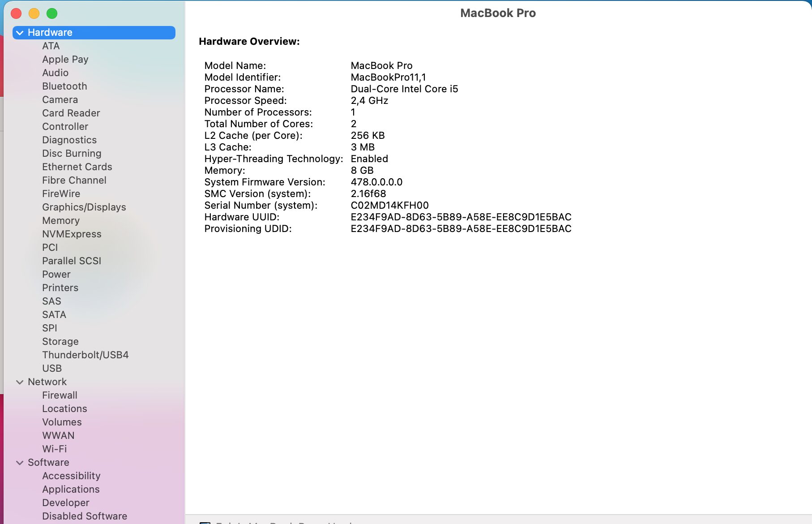Click serial number C02MD14KFH00
The image size is (812, 524).
coord(389,206)
